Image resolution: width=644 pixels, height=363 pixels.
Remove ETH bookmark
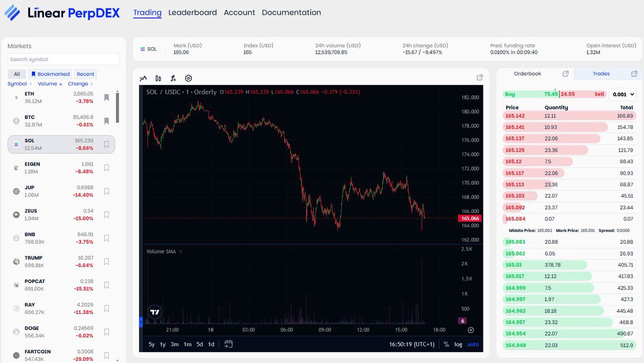point(107,97)
